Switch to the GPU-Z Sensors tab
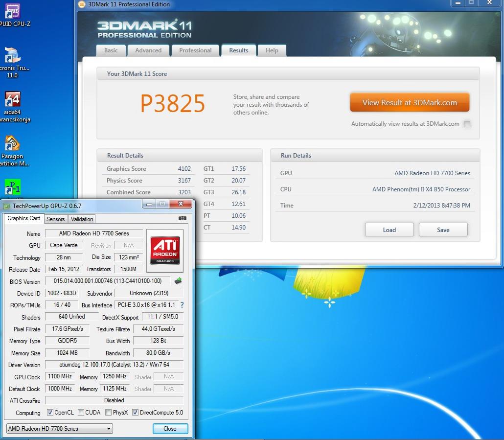The height and width of the screenshot is (440, 504). click(56, 219)
